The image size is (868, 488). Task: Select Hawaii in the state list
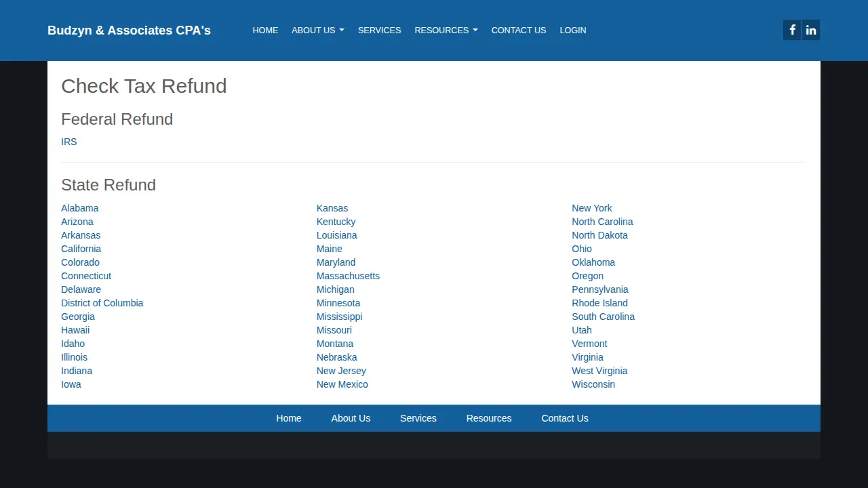click(75, 330)
